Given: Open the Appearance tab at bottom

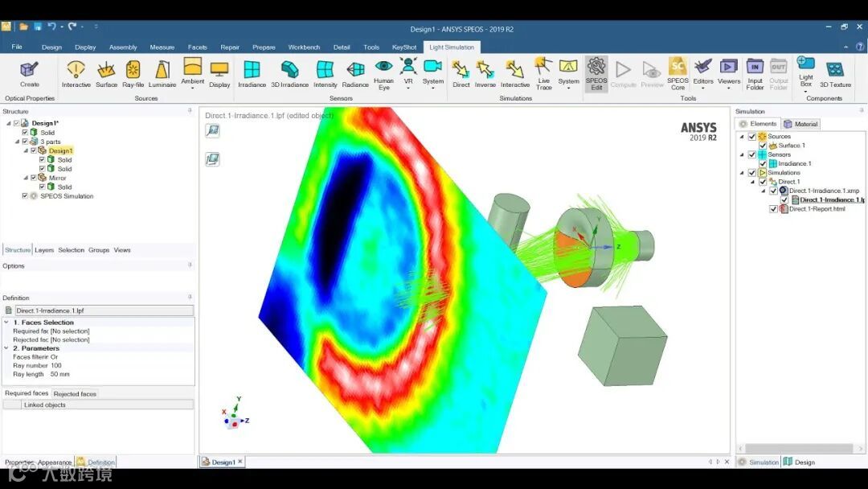Looking at the screenshot, I should (x=55, y=462).
